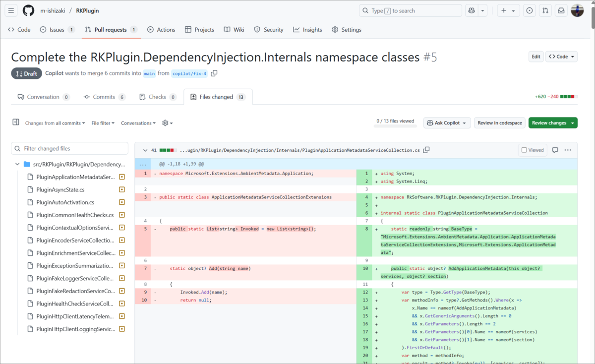
Task: Select PluginHttpClientLoggingServic... in file tree
Action: (x=75, y=329)
